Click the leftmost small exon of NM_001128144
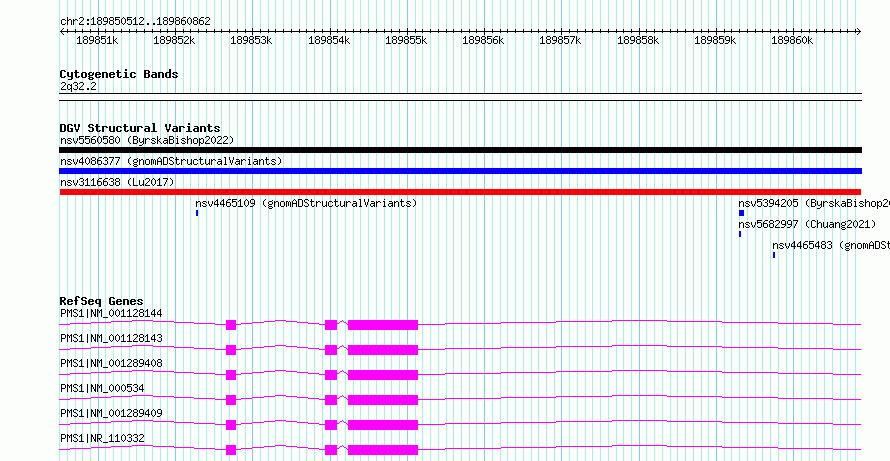The height and width of the screenshot is (461, 890). pos(230,325)
